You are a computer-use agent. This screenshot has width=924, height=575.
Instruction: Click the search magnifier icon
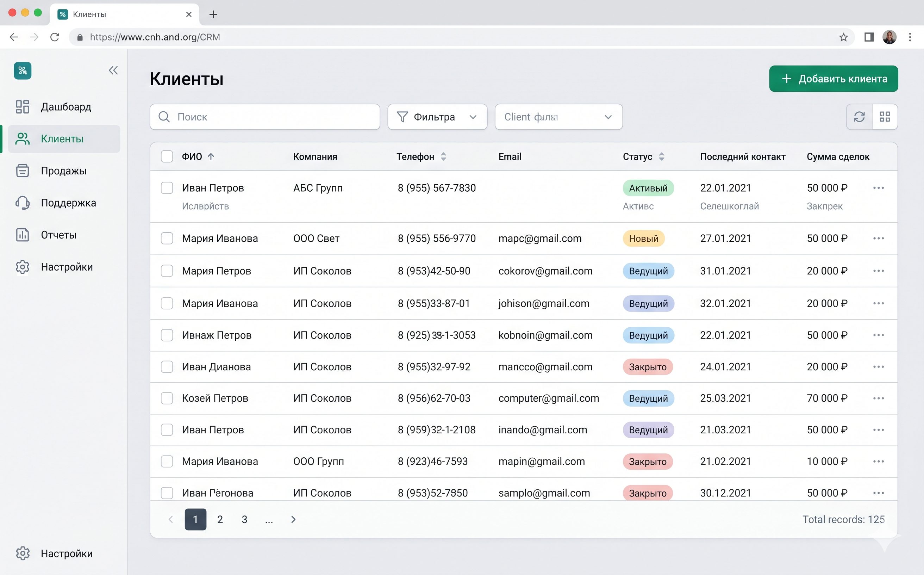164,117
